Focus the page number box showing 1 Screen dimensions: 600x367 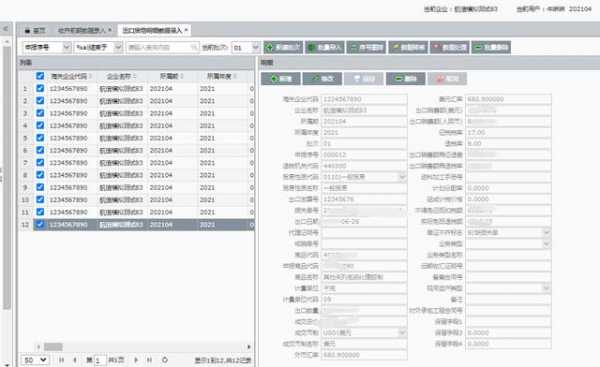[99, 360]
